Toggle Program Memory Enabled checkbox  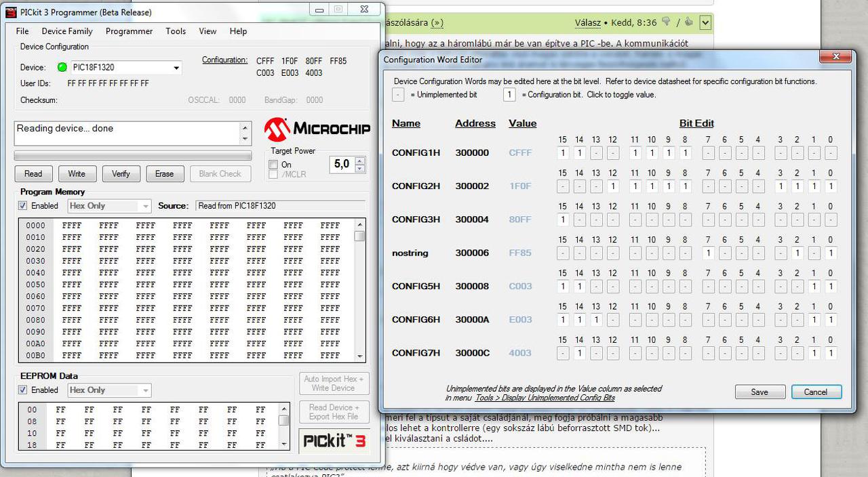[x=23, y=205]
